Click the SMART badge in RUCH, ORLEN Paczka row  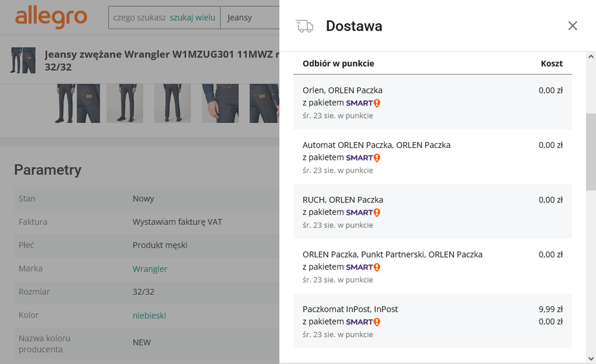coord(363,212)
